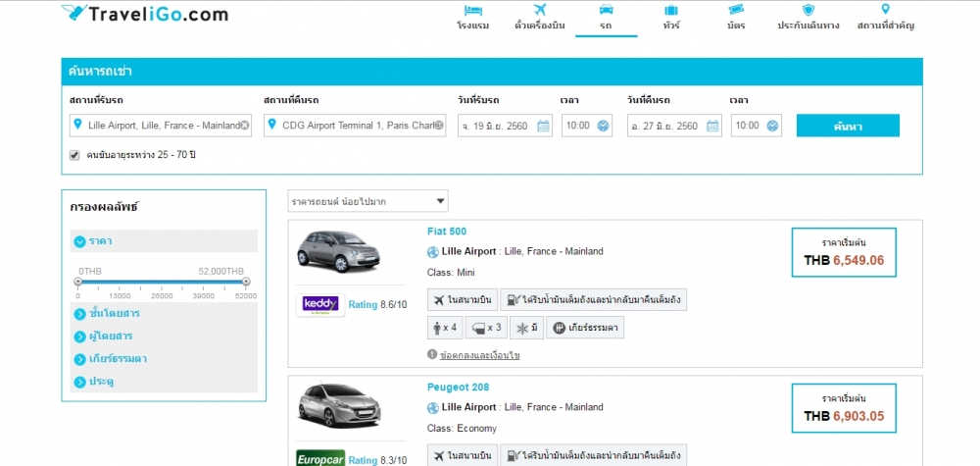Expand the return time dropdown
The height and width of the screenshot is (466, 980).
(772, 126)
